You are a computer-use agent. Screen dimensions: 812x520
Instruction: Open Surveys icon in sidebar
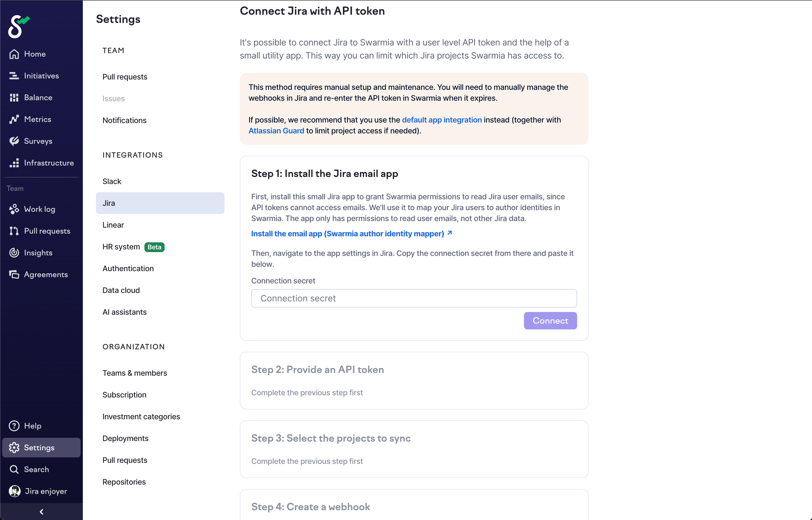click(14, 141)
